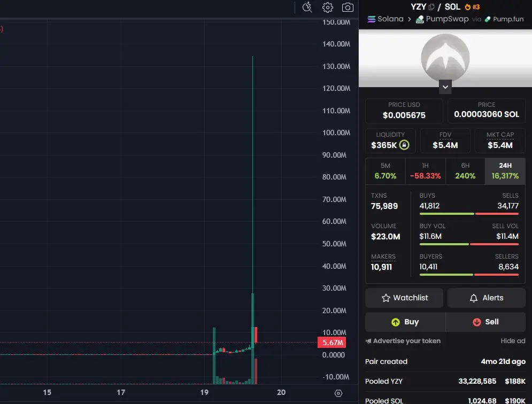
Task: Click the BUYERS 10,411 value
Action: click(x=428, y=267)
